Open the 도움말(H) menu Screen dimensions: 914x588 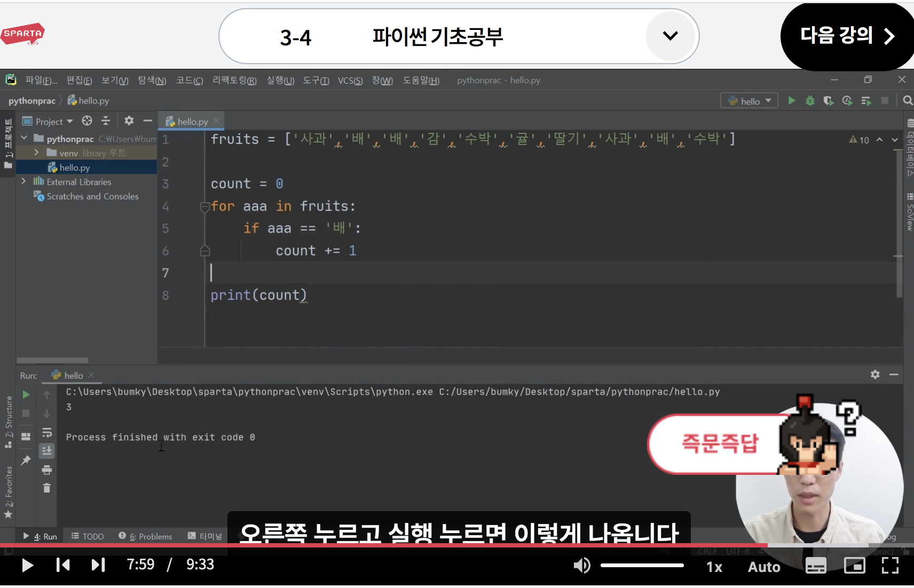421,81
